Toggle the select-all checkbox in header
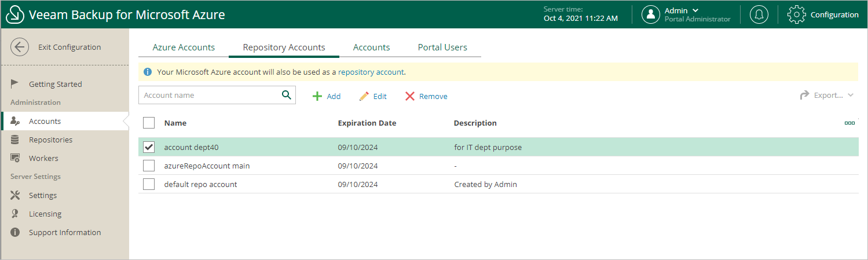The image size is (868, 260). tap(149, 123)
